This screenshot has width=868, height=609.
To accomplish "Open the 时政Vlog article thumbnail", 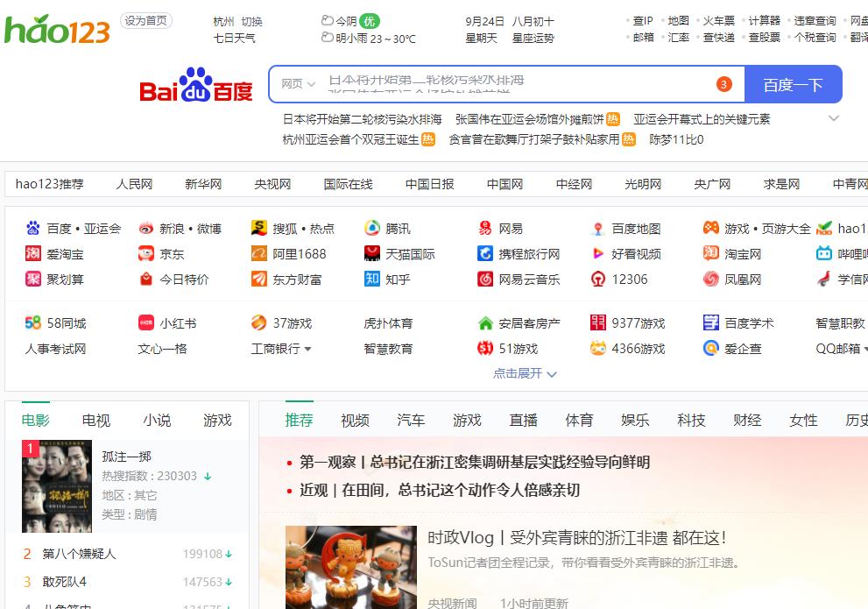I will pos(351,568).
